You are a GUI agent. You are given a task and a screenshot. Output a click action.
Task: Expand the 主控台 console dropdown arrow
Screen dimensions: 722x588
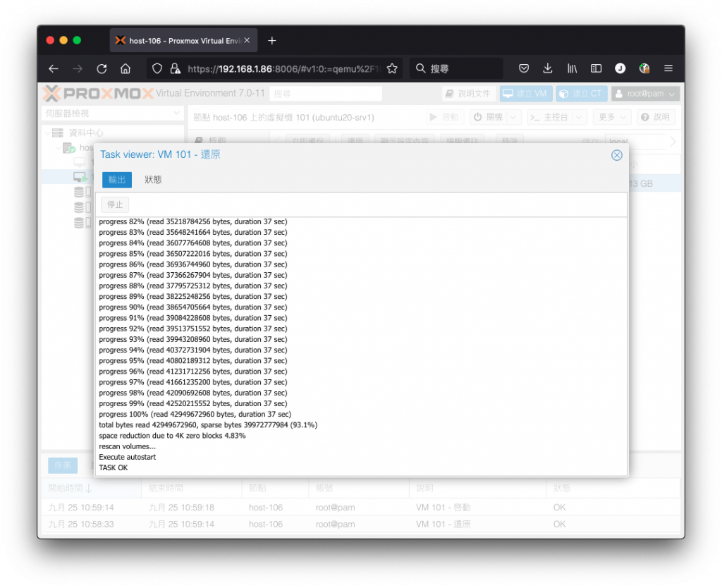pyautogui.click(x=580, y=118)
